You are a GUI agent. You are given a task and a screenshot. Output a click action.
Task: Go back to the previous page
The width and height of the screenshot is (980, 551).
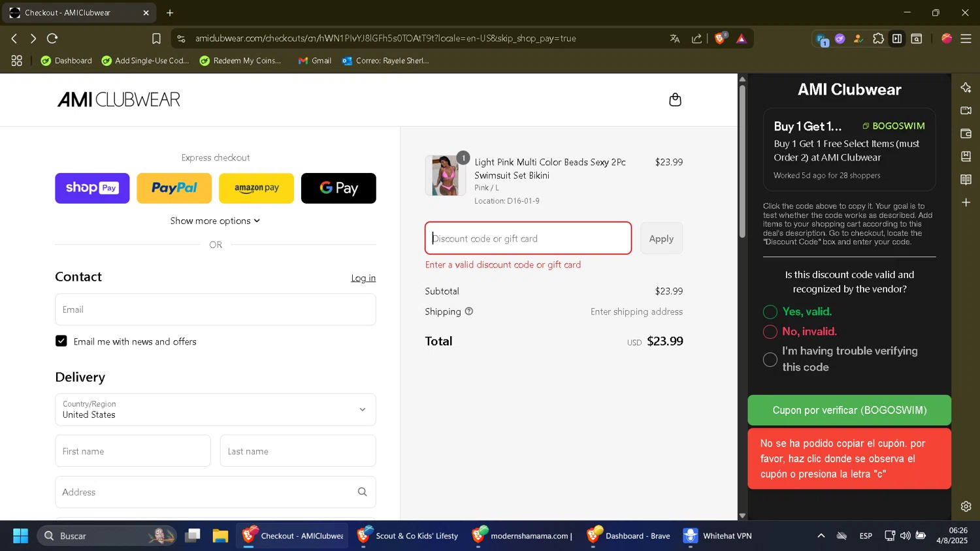[x=14, y=39]
